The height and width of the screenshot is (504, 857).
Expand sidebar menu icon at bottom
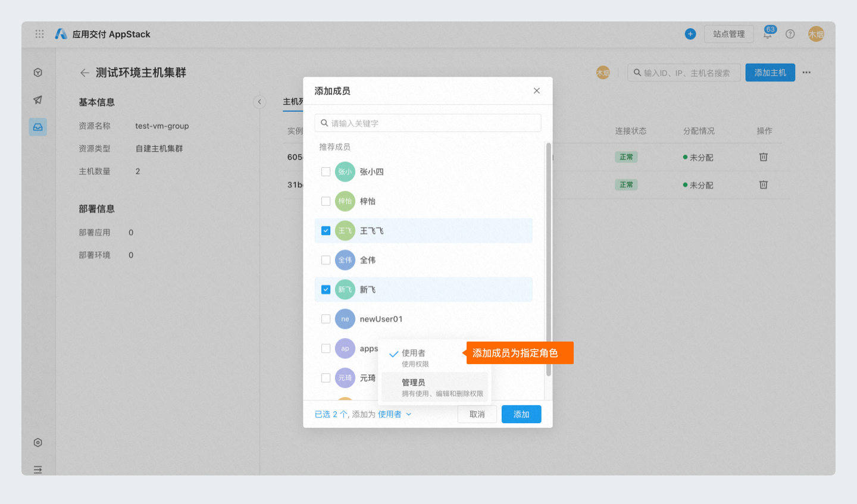point(38,469)
